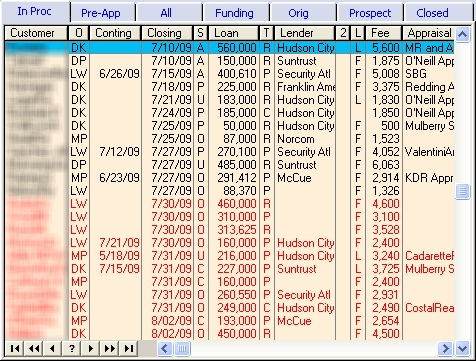The width and height of the screenshot is (476, 361).
Task: Switch to the In Proc tab
Action: click(x=34, y=11)
